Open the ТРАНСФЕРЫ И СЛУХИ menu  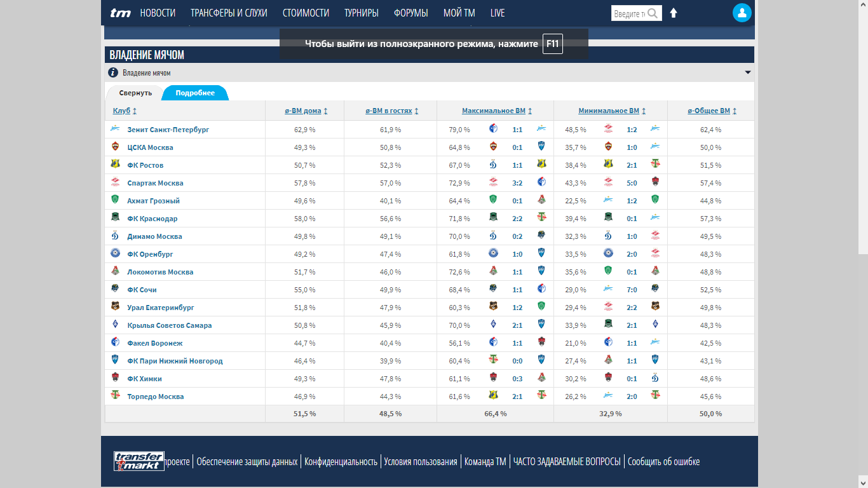229,13
